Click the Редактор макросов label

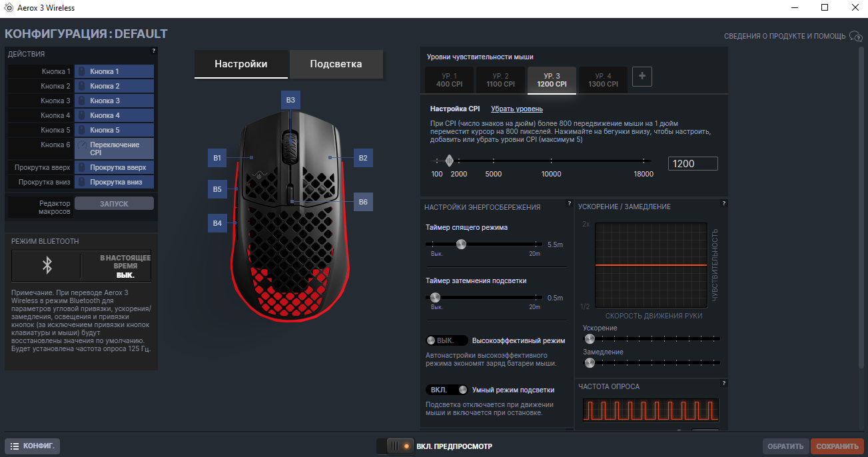(x=54, y=207)
